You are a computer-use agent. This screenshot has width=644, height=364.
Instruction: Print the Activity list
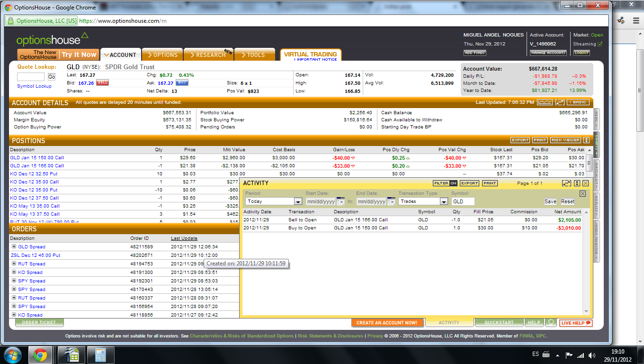(490, 183)
